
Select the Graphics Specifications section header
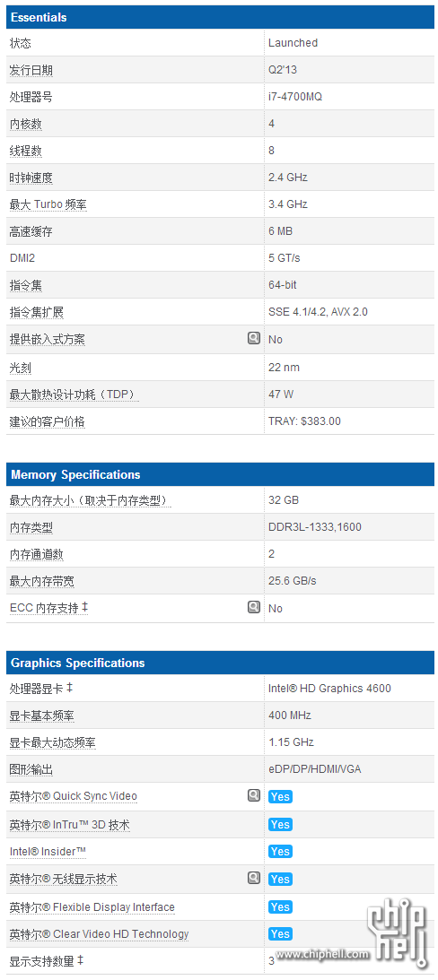(x=220, y=663)
